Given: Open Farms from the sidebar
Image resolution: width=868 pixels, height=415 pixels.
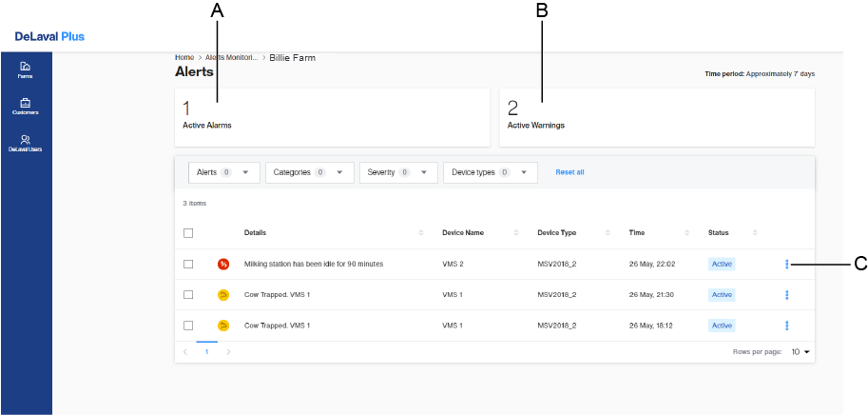Looking at the screenshot, I should (25, 69).
